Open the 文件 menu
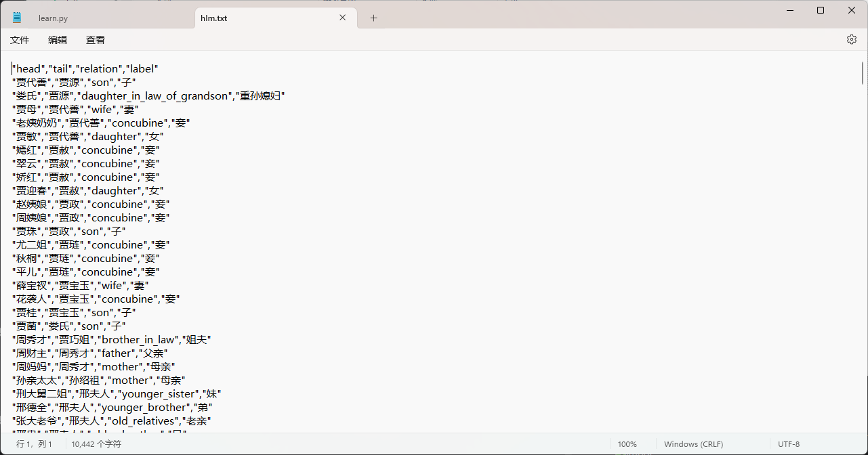Screen dimensions: 868x455 tap(20, 40)
